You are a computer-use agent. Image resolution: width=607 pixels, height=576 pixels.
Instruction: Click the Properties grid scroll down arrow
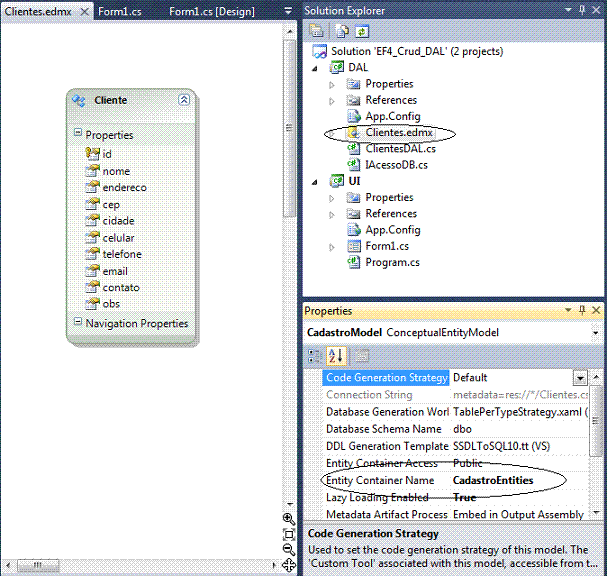click(x=596, y=512)
